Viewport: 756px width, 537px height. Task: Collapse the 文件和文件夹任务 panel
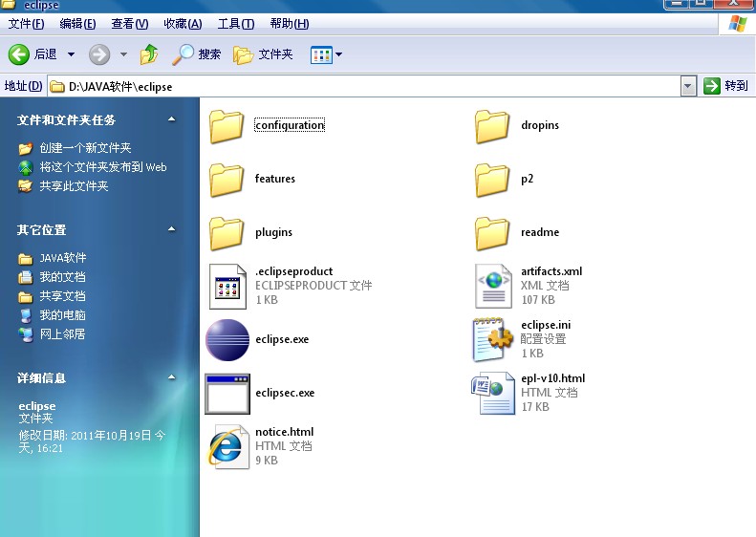(172, 119)
